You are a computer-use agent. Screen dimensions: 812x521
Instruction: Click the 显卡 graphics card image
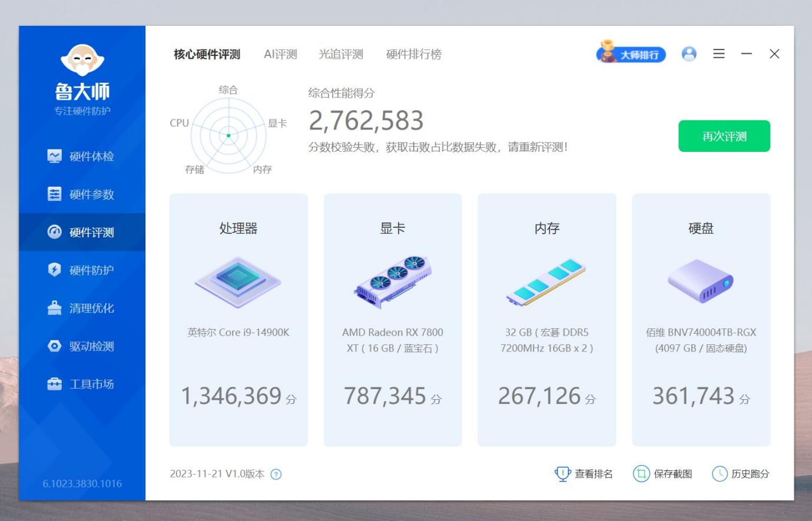(x=393, y=282)
